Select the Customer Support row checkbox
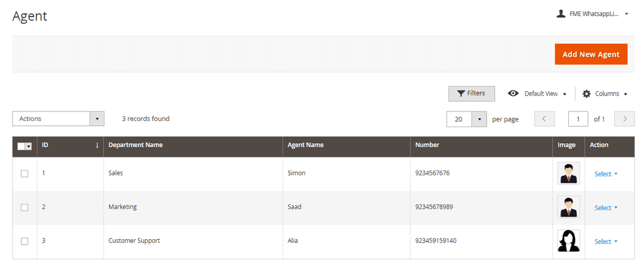Viewport: 644px width, 266px height. click(x=24, y=241)
